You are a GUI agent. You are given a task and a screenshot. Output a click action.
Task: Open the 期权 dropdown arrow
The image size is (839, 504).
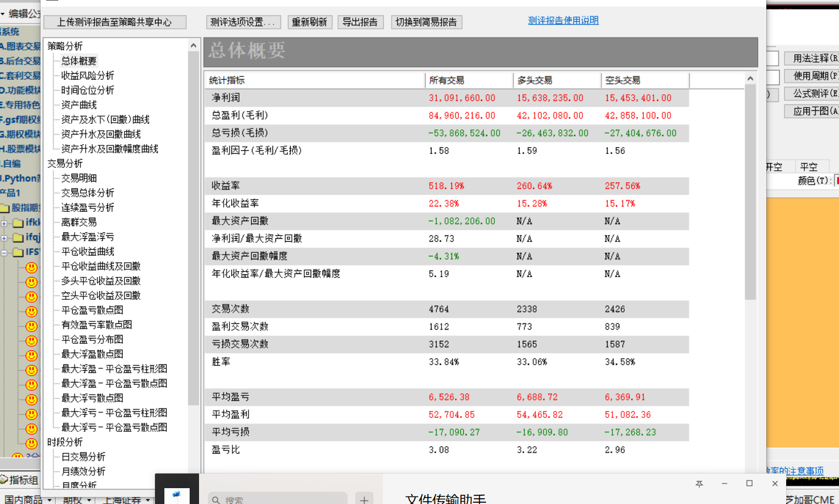[89, 500]
